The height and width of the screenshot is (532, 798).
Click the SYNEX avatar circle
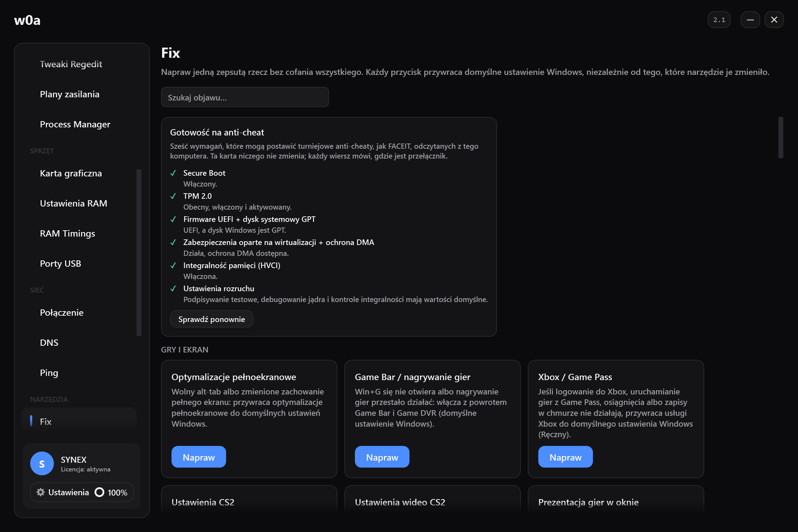coord(42,463)
